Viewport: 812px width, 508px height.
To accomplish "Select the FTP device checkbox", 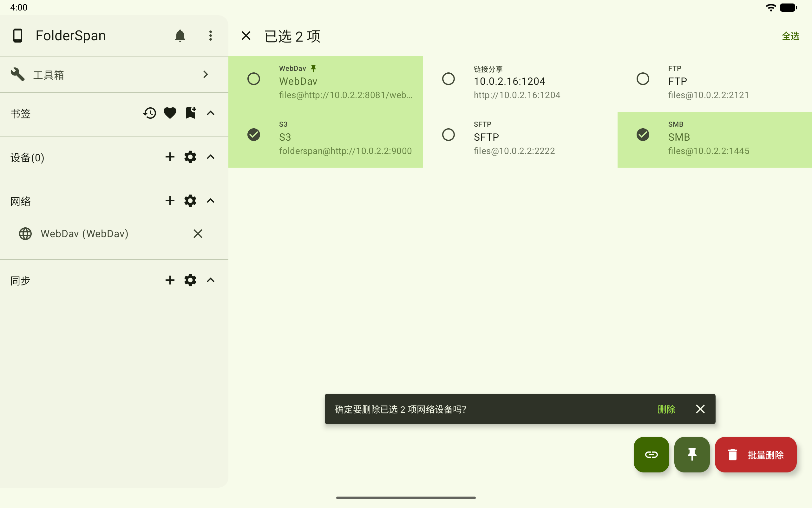I will (643, 79).
